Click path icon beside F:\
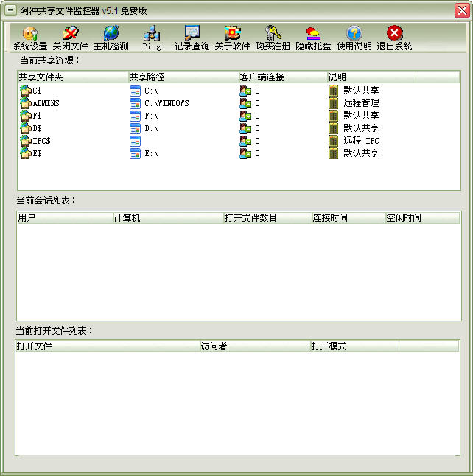473x476 pixels. (x=135, y=116)
